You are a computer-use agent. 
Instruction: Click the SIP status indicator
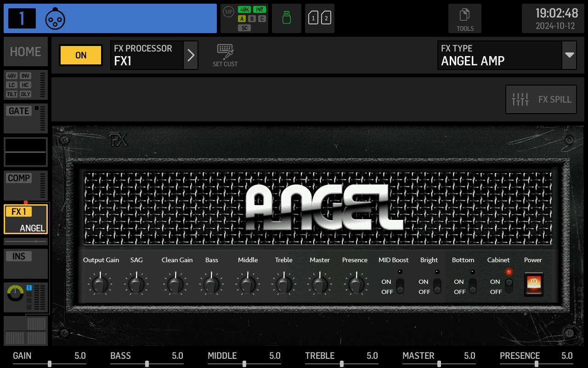[x=228, y=11]
